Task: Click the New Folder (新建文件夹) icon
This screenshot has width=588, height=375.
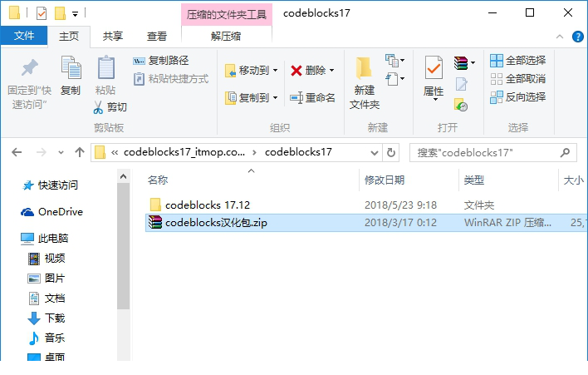Action: [x=364, y=68]
